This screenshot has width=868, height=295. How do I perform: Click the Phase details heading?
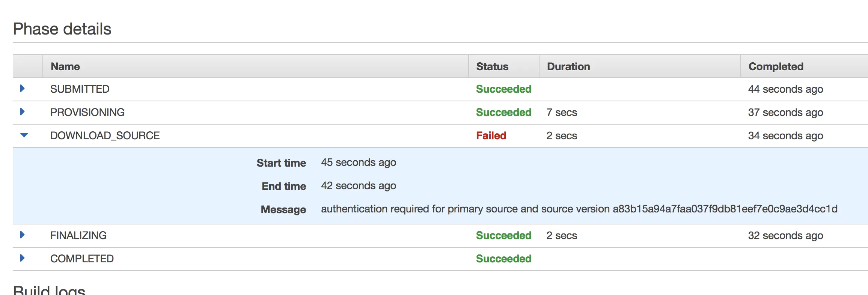pyautogui.click(x=62, y=29)
